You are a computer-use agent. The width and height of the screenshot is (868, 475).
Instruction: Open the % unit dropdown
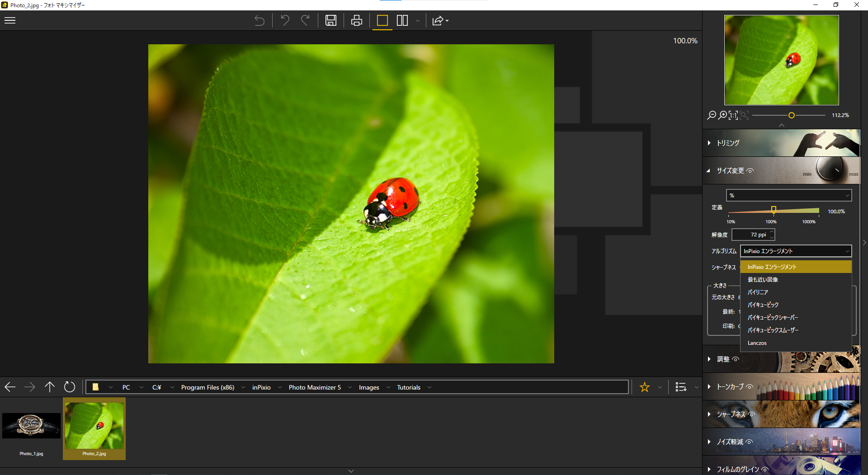pos(789,195)
